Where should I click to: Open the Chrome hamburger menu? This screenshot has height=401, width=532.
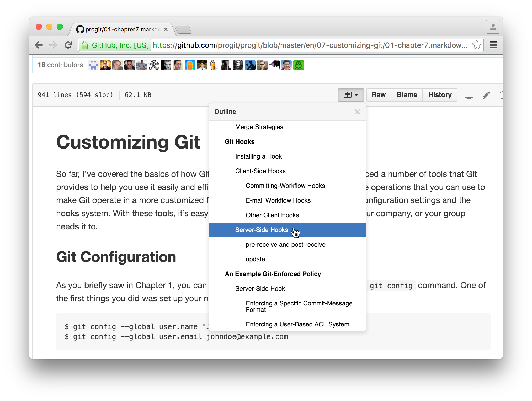tap(493, 45)
